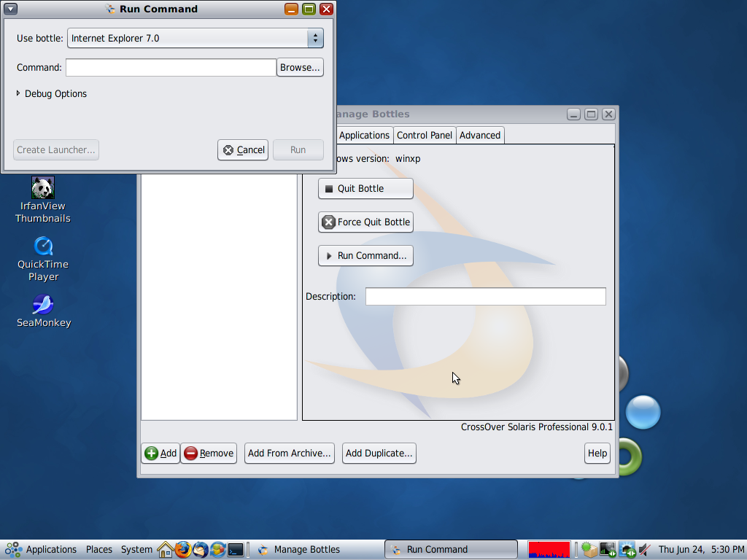The height and width of the screenshot is (560, 747).
Task: Click the Description input field
Action: pos(485,296)
